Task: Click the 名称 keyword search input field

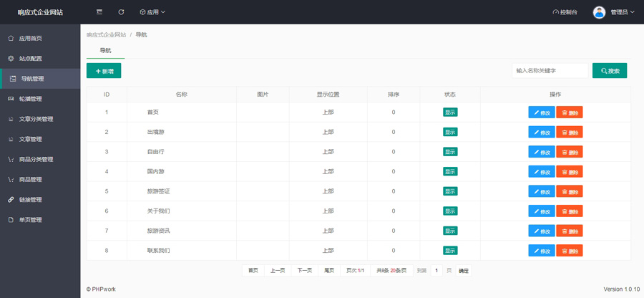Action: pyautogui.click(x=550, y=71)
